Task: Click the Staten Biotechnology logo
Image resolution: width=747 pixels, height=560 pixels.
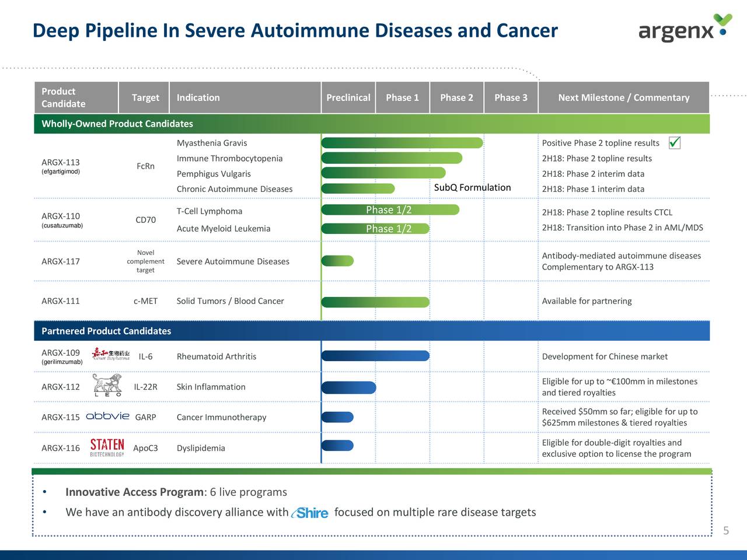Action: tap(107, 447)
